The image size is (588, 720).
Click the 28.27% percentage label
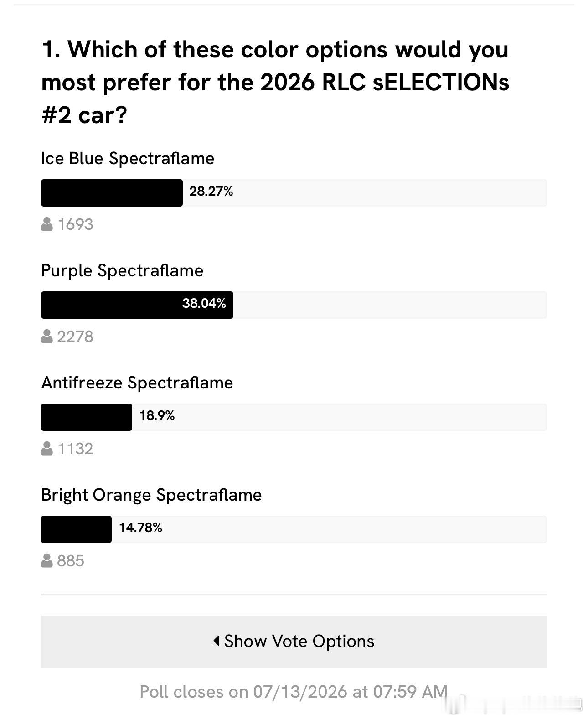(x=211, y=192)
